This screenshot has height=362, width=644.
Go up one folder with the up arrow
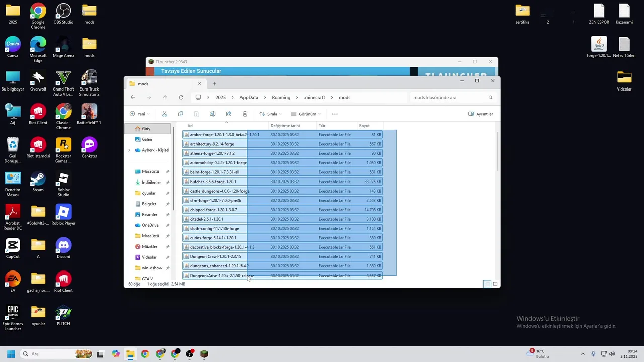pos(165,97)
